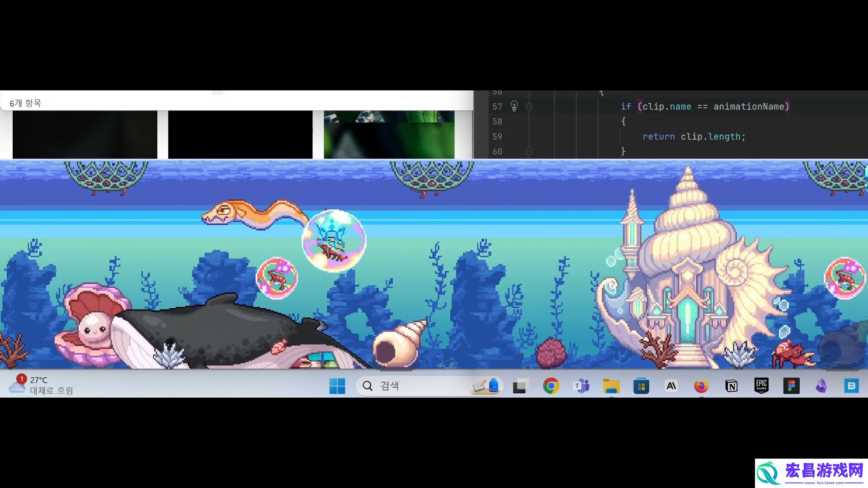This screenshot has height=488, width=868.
Task: Click the shrimp bubble at the right edge
Action: point(845,278)
